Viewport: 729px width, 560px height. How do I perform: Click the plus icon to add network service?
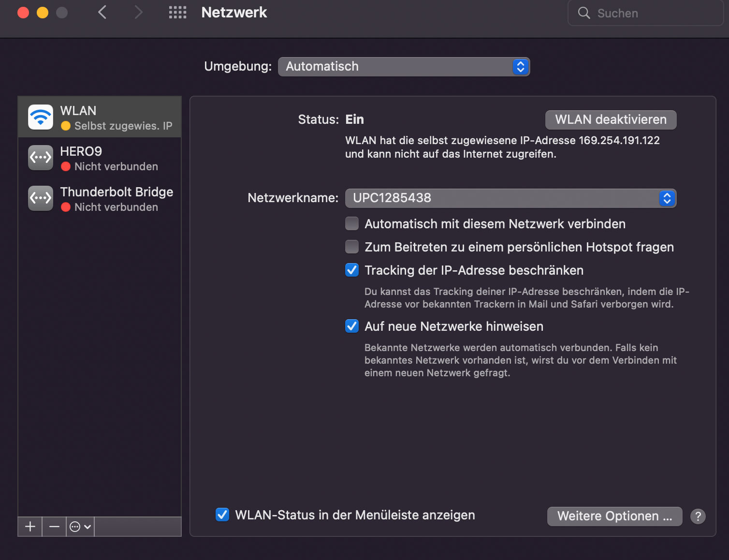tap(30, 527)
